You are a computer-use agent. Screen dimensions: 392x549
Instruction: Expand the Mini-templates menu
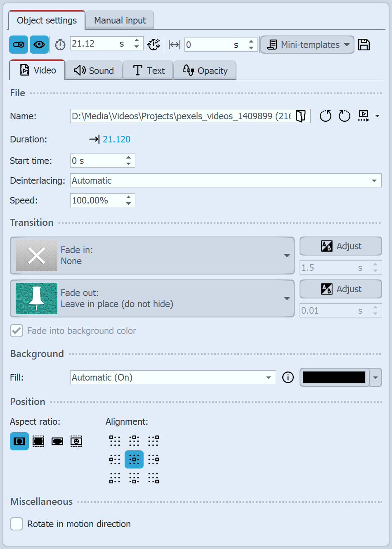(307, 45)
